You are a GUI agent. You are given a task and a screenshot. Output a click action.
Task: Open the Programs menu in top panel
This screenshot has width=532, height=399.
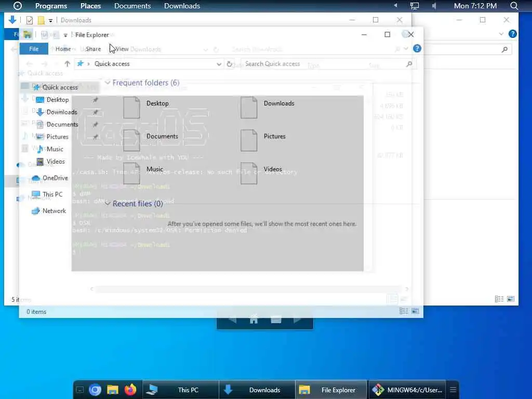point(51,6)
